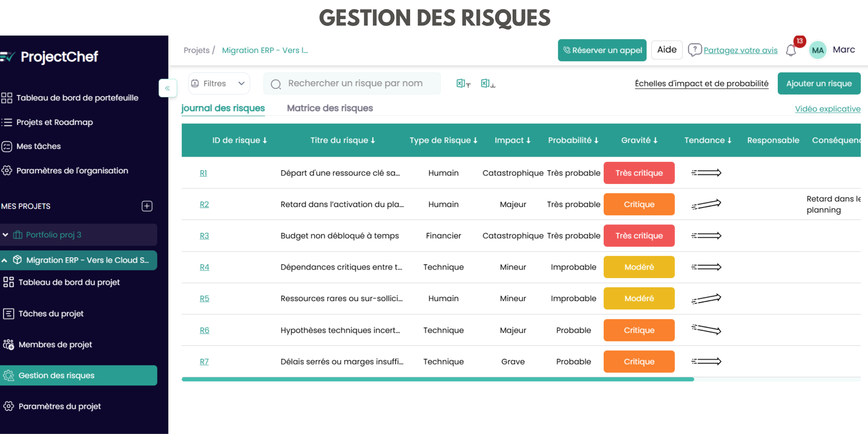Sort by Gravité column

tap(639, 140)
